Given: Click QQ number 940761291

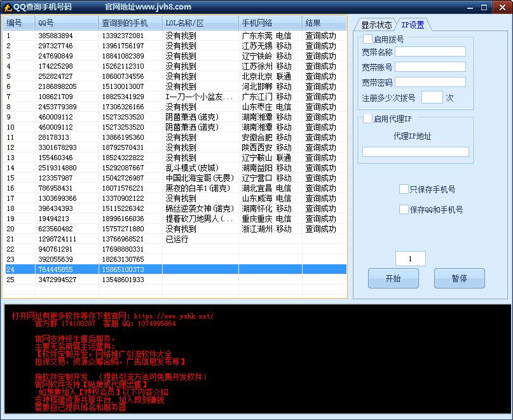Looking at the screenshot, I should coord(55,249).
